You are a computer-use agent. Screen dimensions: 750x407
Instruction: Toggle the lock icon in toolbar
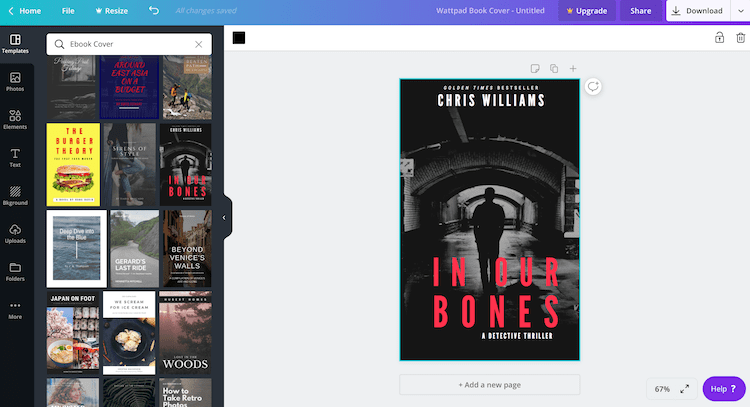(x=719, y=38)
